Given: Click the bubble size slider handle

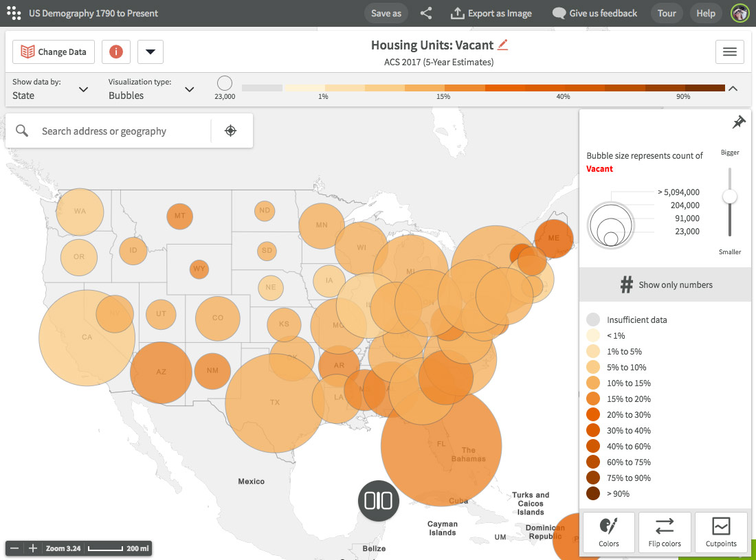Looking at the screenshot, I should (729, 196).
